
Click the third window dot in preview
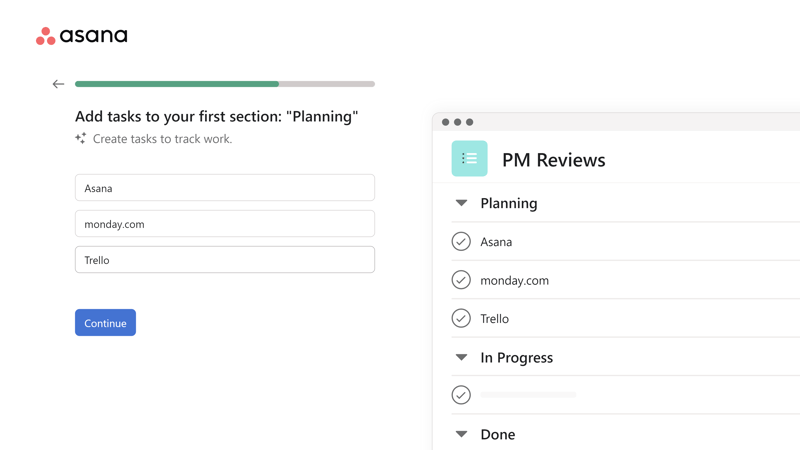[469, 122]
